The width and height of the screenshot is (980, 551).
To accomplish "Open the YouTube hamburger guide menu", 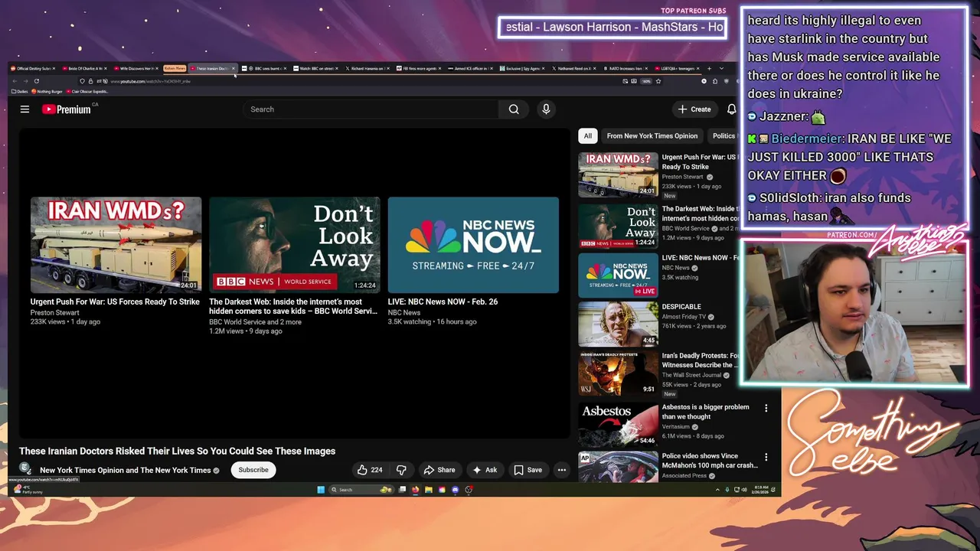I will click(24, 109).
